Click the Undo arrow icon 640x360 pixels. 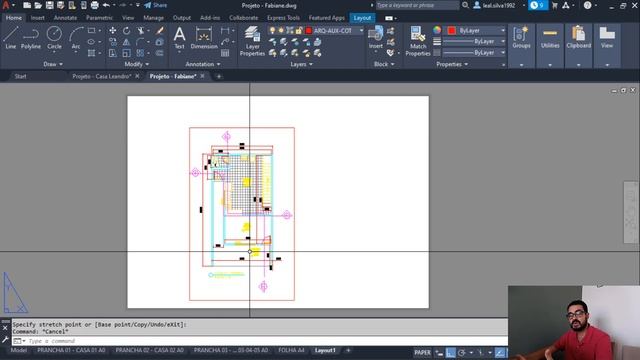pos(106,5)
